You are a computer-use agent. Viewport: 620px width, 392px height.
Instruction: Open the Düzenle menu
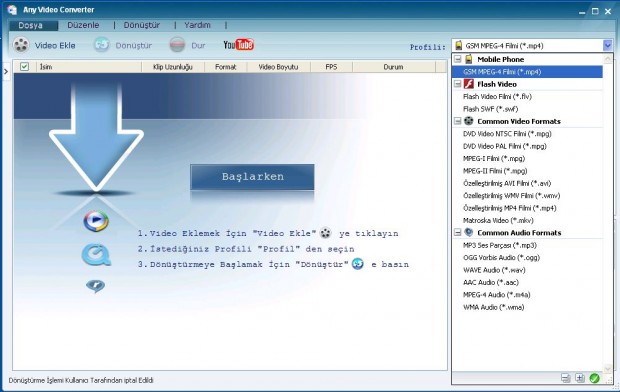click(83, 25)
